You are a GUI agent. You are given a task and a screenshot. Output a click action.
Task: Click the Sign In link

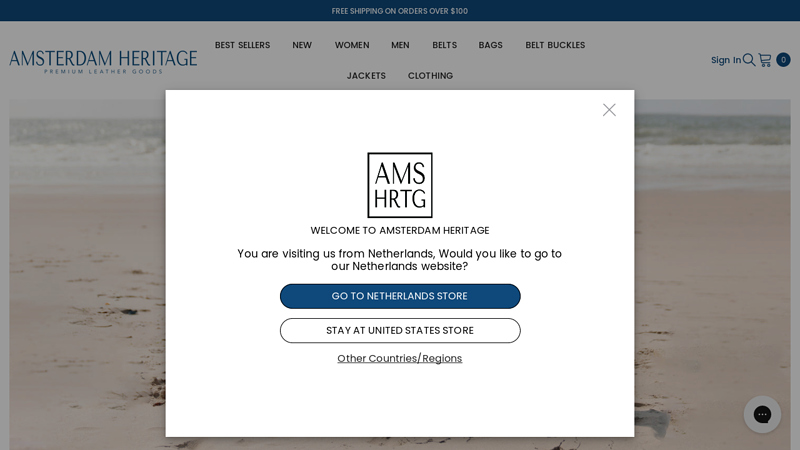click(726, 60)
